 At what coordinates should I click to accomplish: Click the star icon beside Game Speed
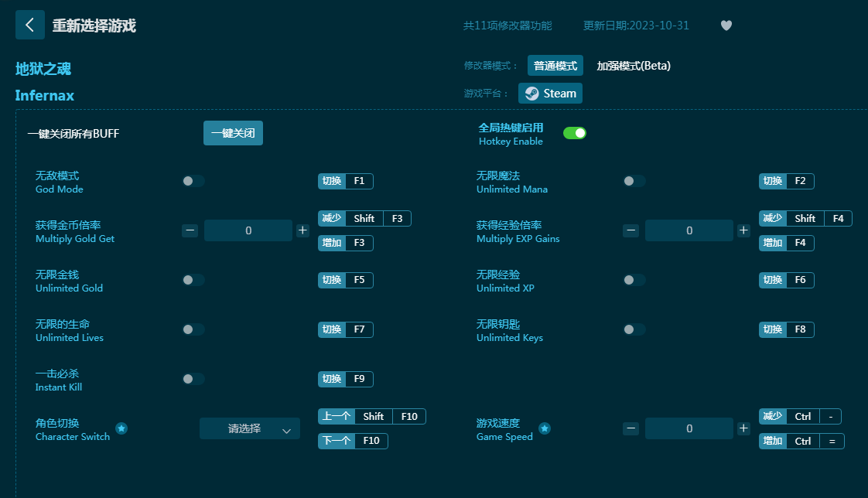(545, 428)
